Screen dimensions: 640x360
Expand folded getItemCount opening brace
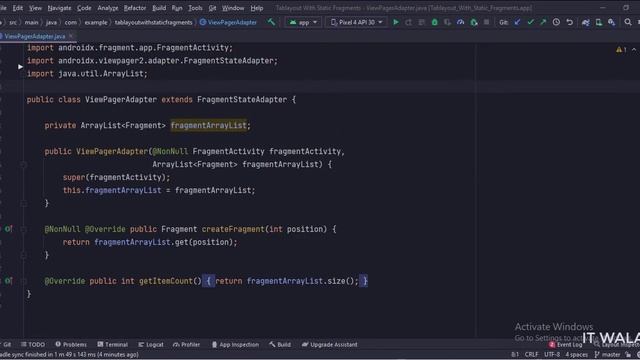coord(208,281)
